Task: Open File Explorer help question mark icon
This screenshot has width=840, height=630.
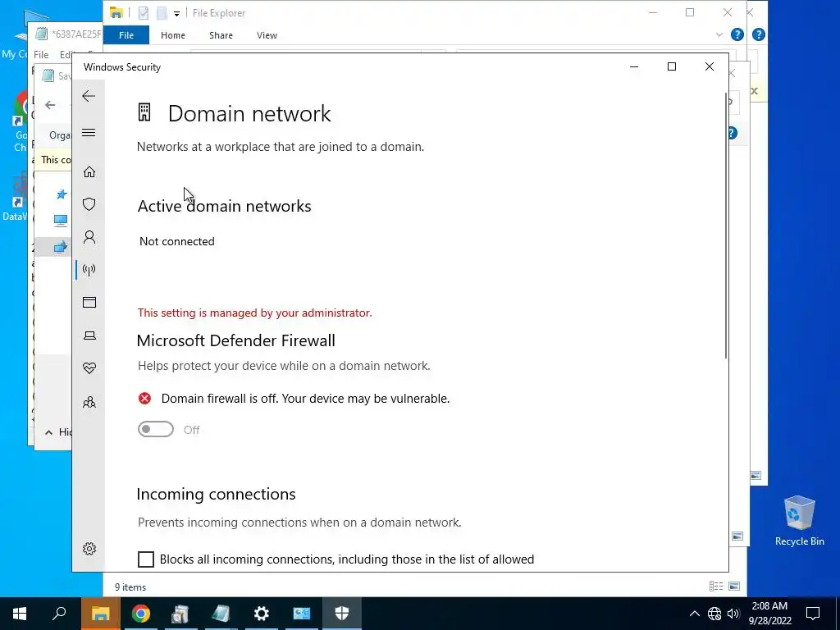Action: [x=737, y=34]
